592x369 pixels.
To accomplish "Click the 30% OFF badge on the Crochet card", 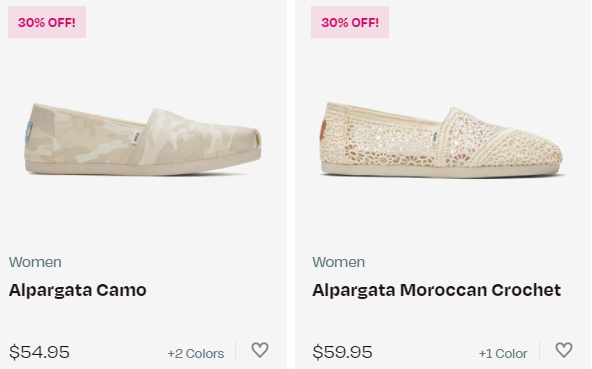I will [x=350, y=22].
